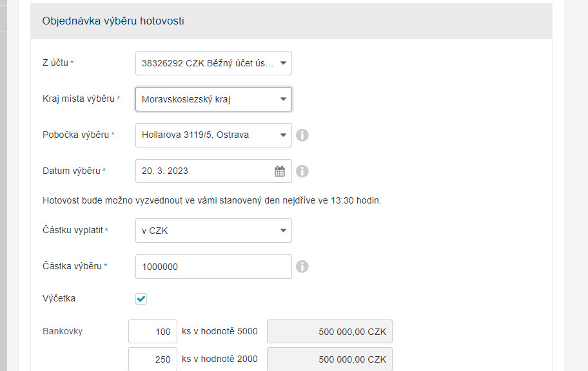Show info icon next to Datum výběru
The height and width of the screenshot is (371, 588).
[x=302, y=171]
